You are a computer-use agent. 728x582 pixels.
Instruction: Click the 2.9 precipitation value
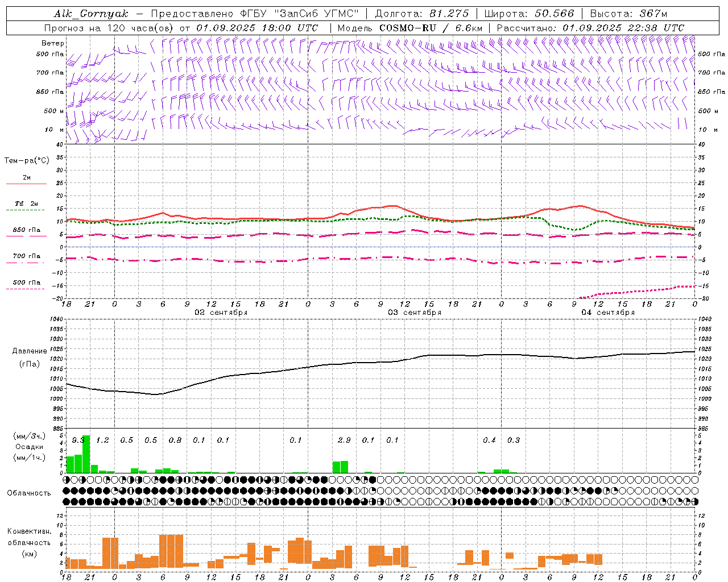tap(344, 440)
